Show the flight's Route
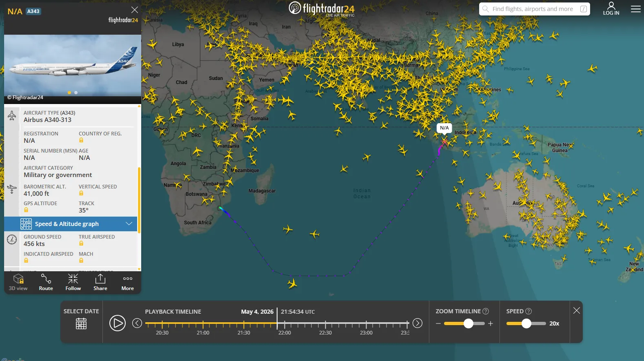This screenshot has height=361, width=644. click(46, 282)
